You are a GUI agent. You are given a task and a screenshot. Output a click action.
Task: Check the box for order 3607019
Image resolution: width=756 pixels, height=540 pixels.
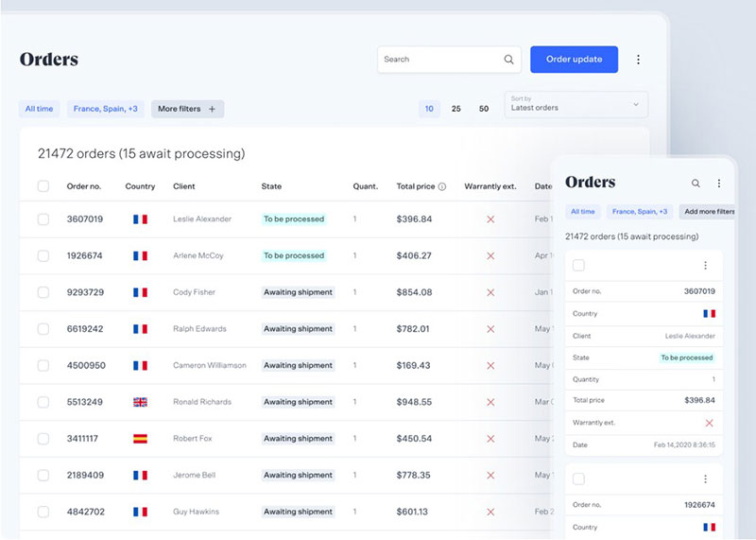(43, 219)
